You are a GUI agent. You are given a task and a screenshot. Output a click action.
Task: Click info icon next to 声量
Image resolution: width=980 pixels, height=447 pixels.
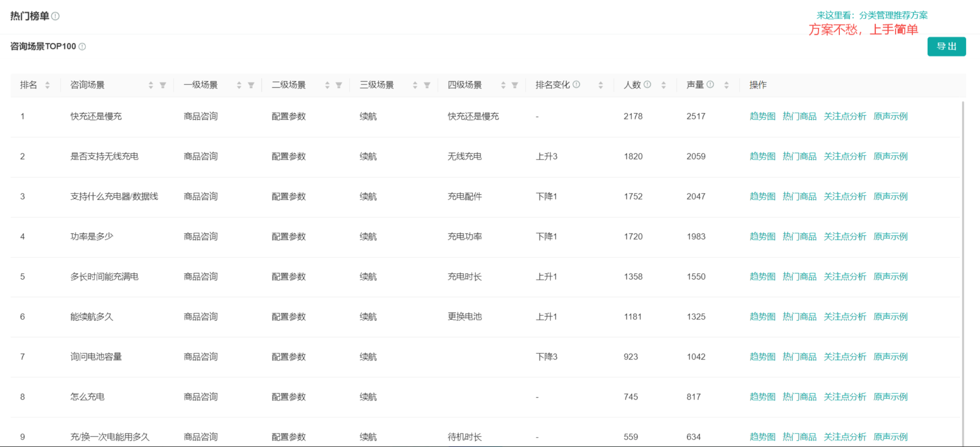710,84
